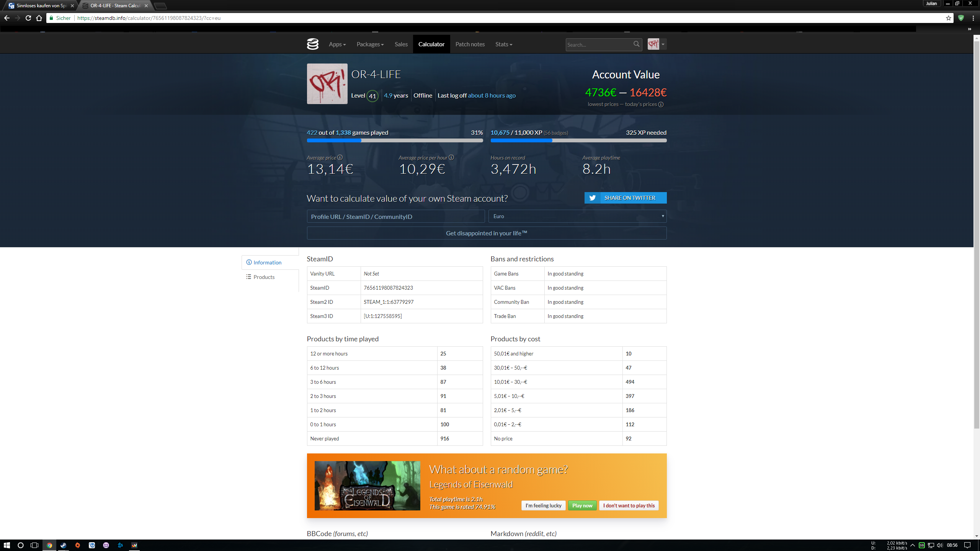Expand the Apps dropdown menu
The image size is (980, 551).
(x=337, y=44)
